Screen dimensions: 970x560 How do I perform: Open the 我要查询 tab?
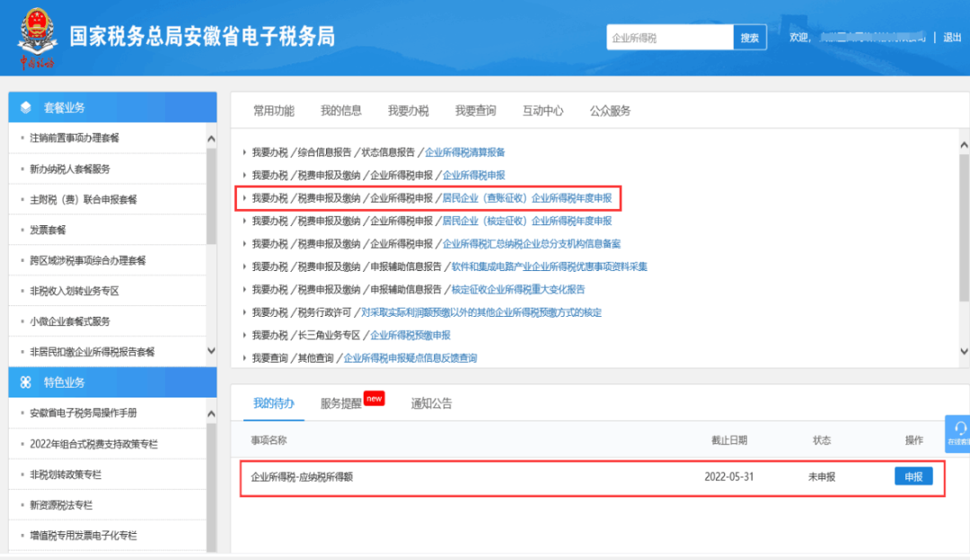476,110
